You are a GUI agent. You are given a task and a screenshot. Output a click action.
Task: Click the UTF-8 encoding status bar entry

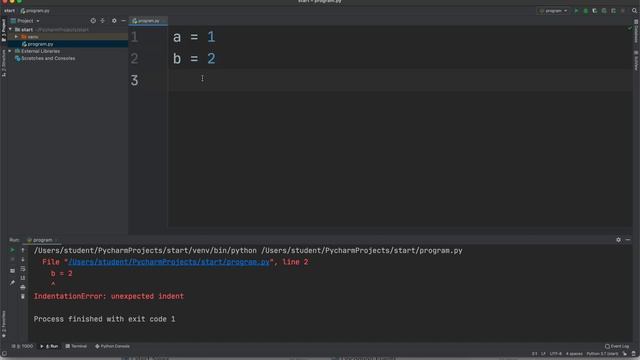556,354
